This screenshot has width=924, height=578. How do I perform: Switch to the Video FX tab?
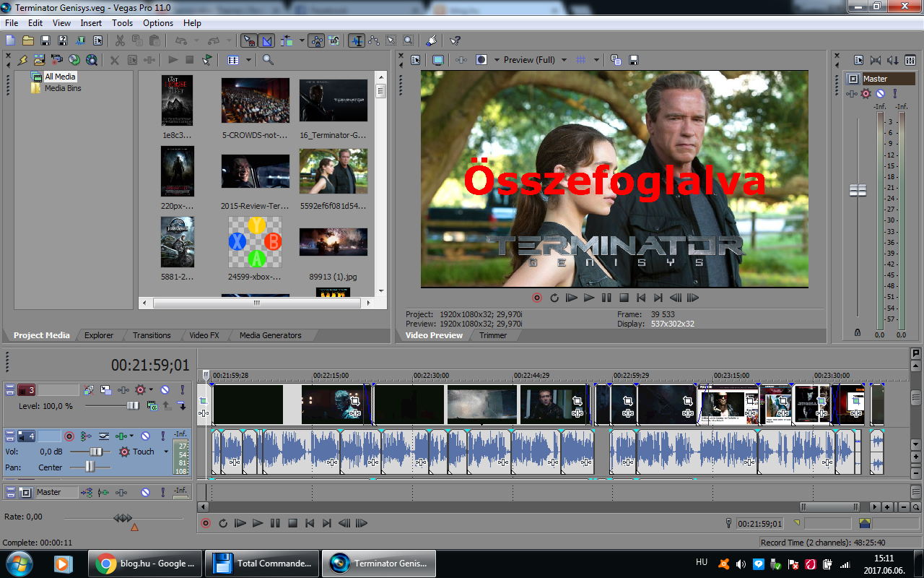204,335
